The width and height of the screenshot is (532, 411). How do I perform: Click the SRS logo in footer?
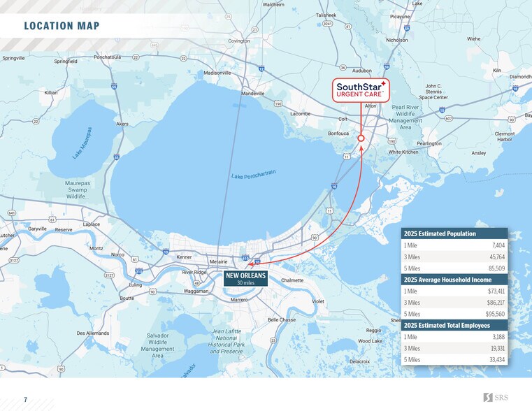tap(496, 398)
